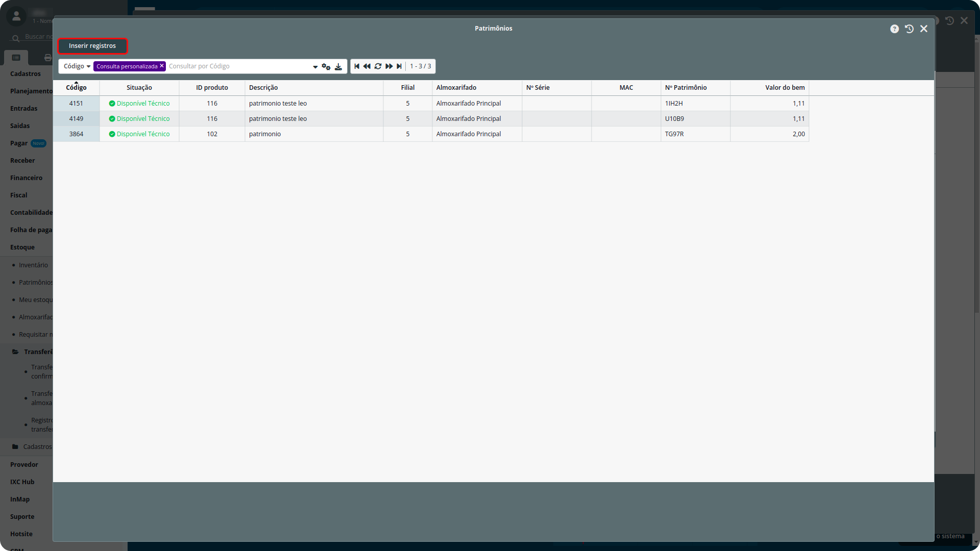This screenshot has height=551, width=980.
Task: Open the Saídas sidebar menu
Action: [20, 126]
